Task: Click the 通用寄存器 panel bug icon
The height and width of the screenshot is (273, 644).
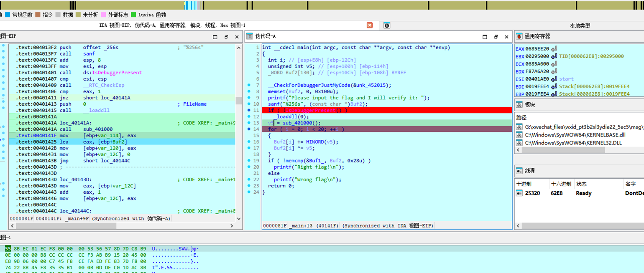Action: [519, 36]
